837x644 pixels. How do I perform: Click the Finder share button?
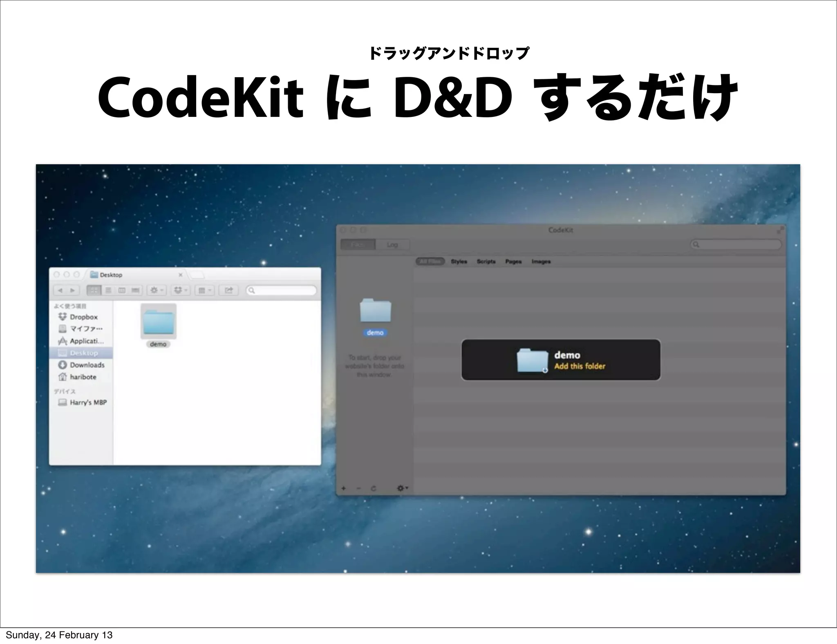tap(228, 291)
